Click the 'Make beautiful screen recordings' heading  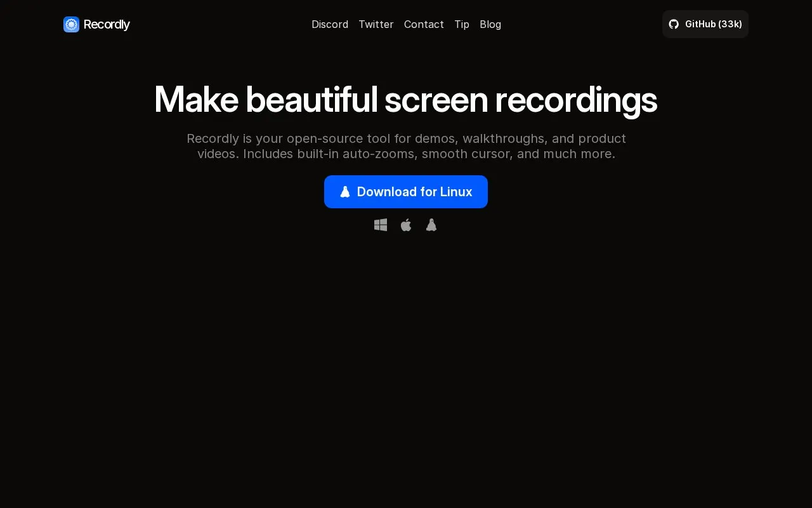coord(406,100)
